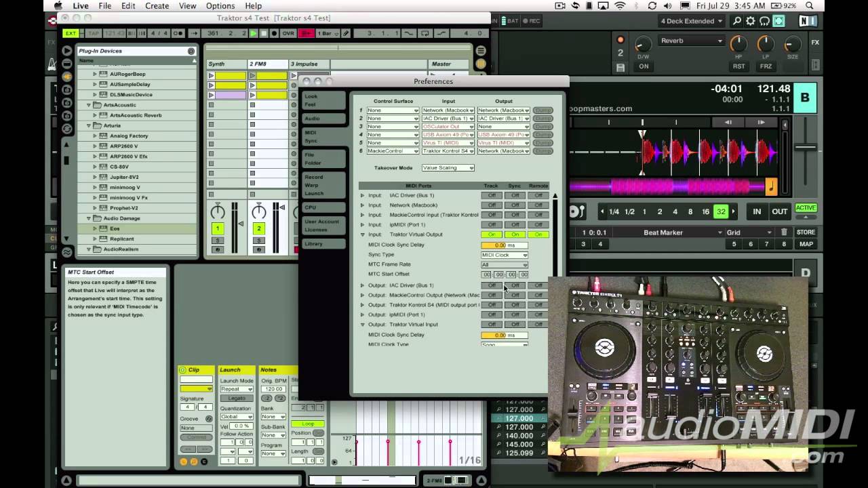Image resolution: width=868 pixels, height=488 pixels.
Task: Open Create menu in menu bar
Action: pyautogui.click(x=157, y=5)
